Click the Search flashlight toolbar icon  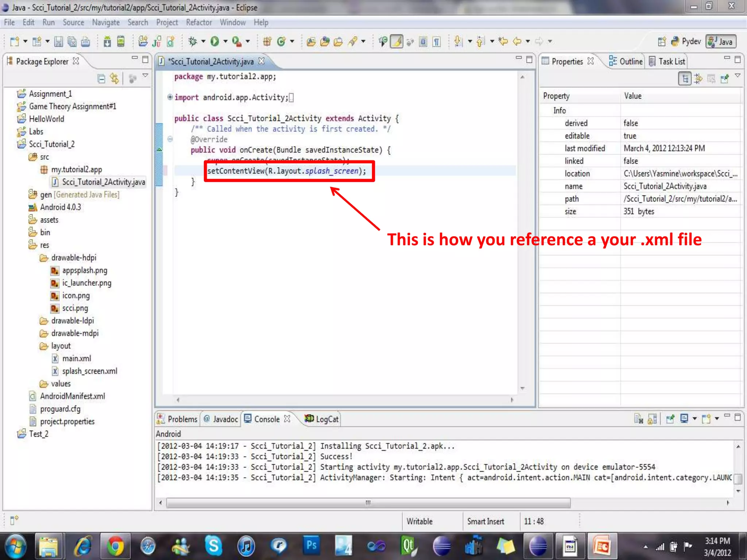352,42
